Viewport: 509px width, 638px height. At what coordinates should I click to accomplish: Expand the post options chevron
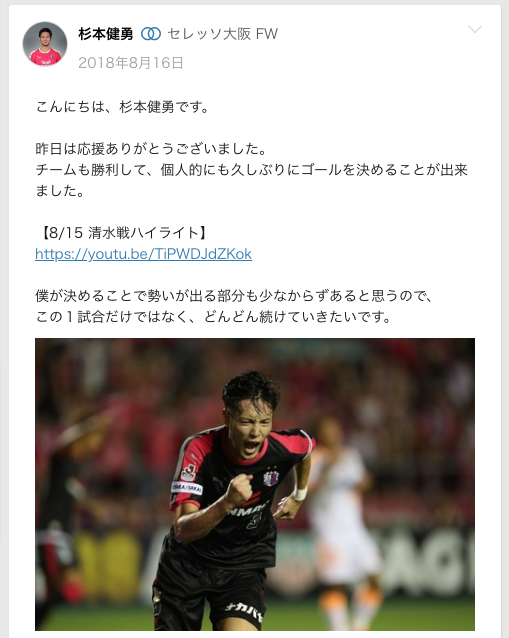[475, 29]
